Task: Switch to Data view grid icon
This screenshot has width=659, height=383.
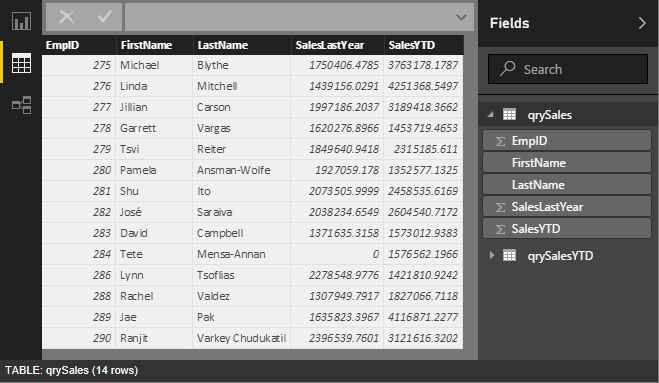Action: (21, 63)
